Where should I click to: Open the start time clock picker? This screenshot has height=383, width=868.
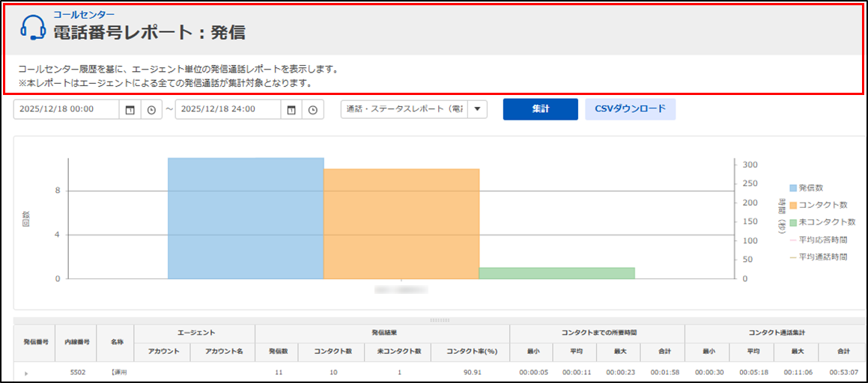(151, 109)
